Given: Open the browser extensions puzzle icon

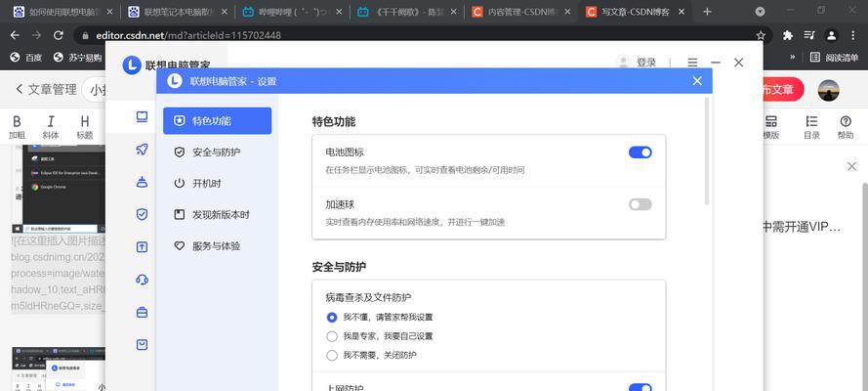Looking at the screenshot, I should pos(788,35).
